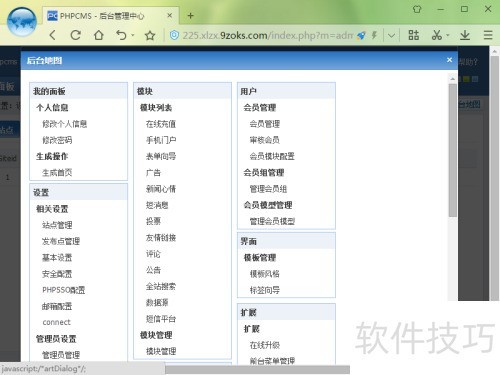500x375 pixels.
Task: Click the dialog horizontal scrollbar
Action: coord(257,369)
